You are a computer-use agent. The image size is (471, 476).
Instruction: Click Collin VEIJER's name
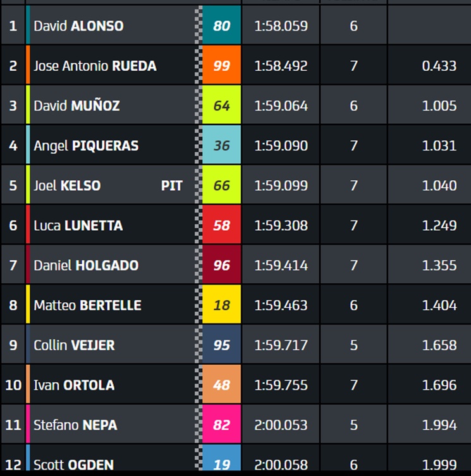coord(75,345)
